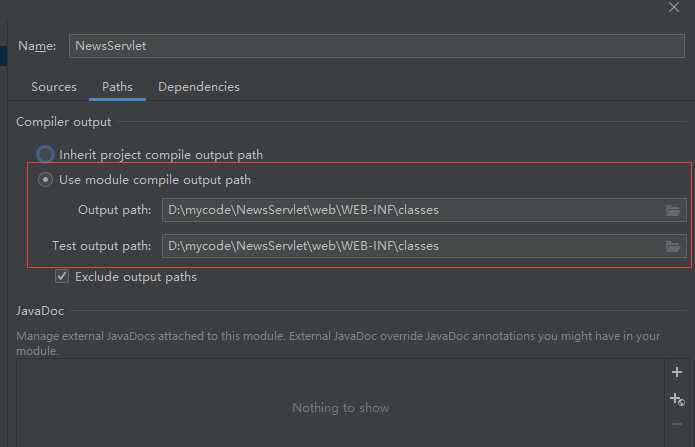Add JavaDoc URL with plus-globe icon

[x=677, y=399]
